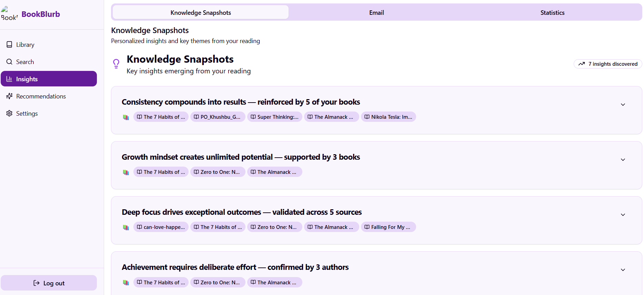Switch to the Email tab
The width and height of the screenshot is (644, 295).
pyautogui.click(x=376, y=13)
